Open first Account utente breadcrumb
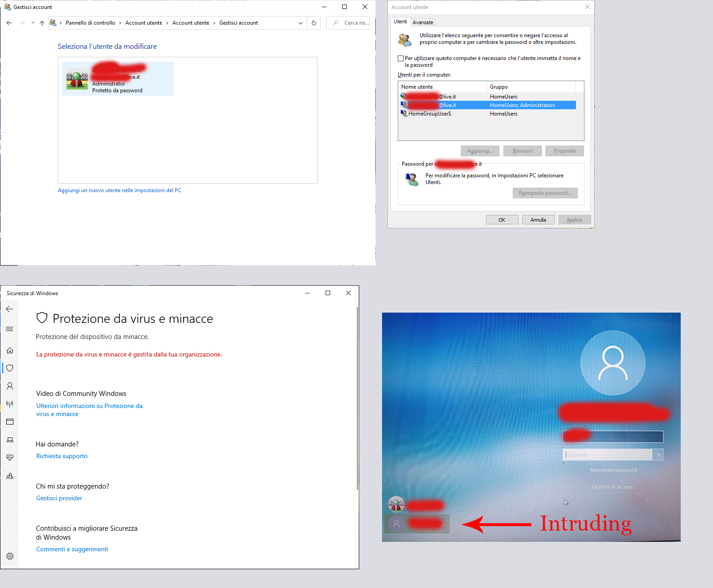Image resolution: width=713 pixels, height=588 pixels. 144,23
